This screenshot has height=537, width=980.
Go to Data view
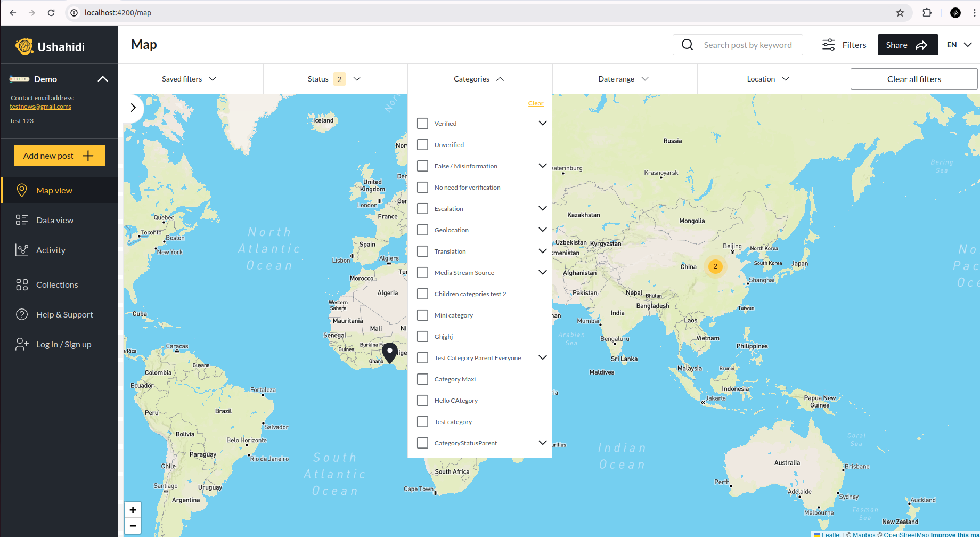[60, 220]
